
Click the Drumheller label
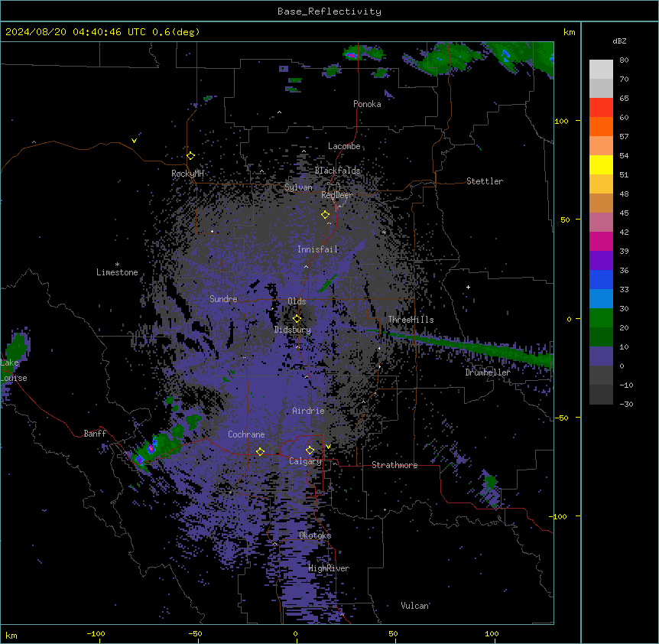coord(488,372)
